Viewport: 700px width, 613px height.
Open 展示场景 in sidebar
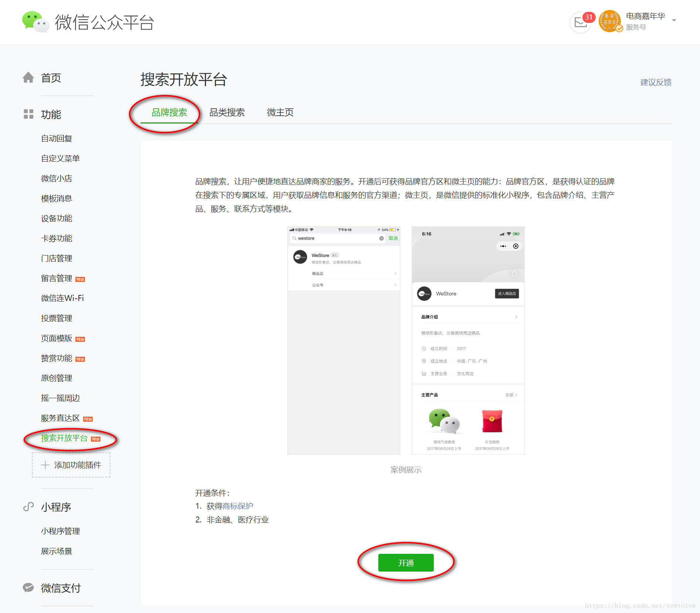pyautogui.click(x=57, y=551)
